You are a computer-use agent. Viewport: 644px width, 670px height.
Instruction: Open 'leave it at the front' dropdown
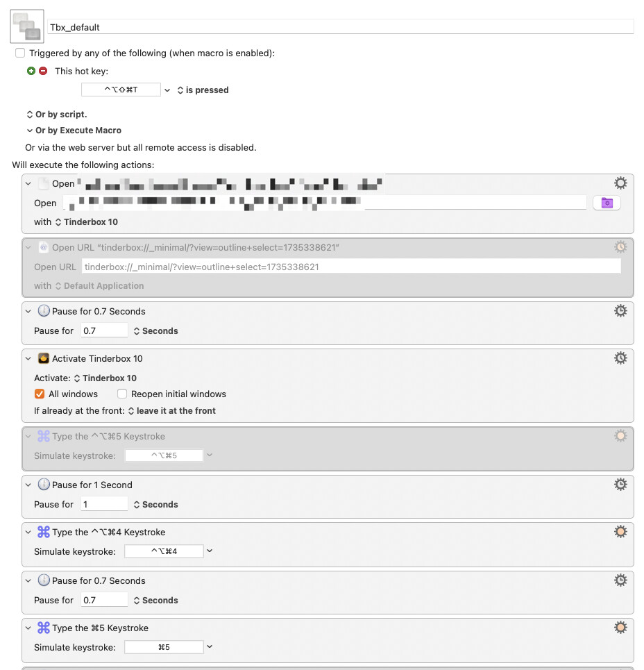[171, 411]
